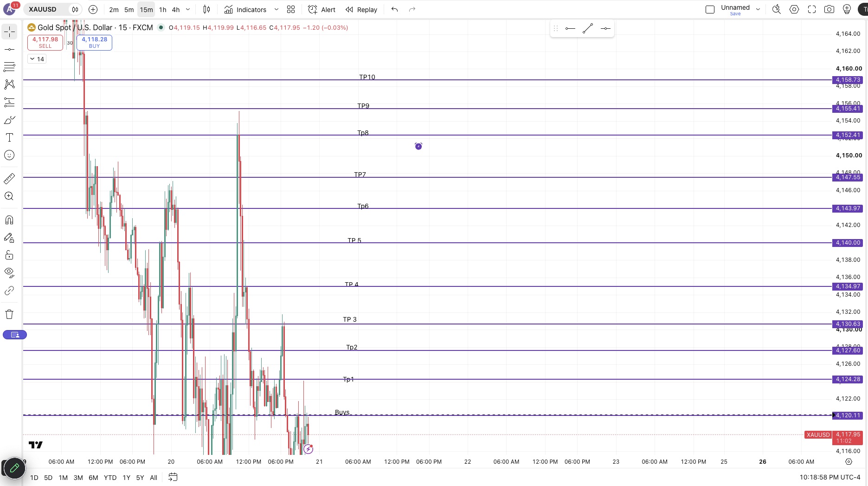Select the 15m timeframe
Screen dimensions: 868x486
[146, 9]
